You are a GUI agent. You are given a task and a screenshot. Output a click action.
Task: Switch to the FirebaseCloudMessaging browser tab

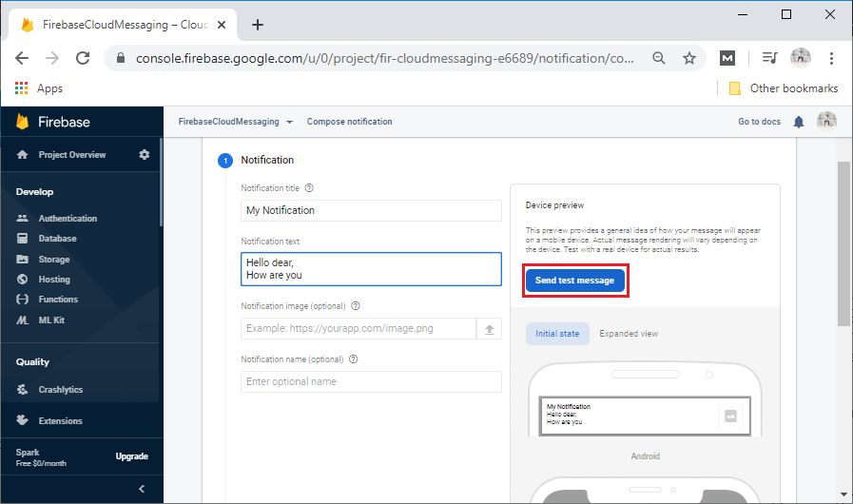coord(123,25)
